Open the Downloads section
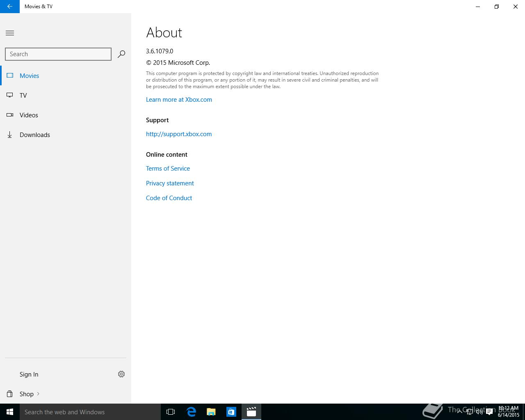The width and height of the screenshot is (525, 420). coord(66,135)
